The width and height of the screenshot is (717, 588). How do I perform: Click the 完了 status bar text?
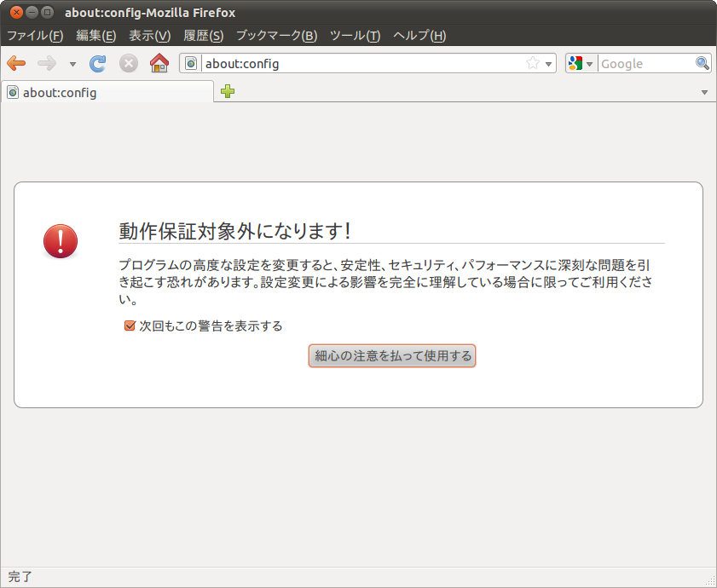pos(20,577)
